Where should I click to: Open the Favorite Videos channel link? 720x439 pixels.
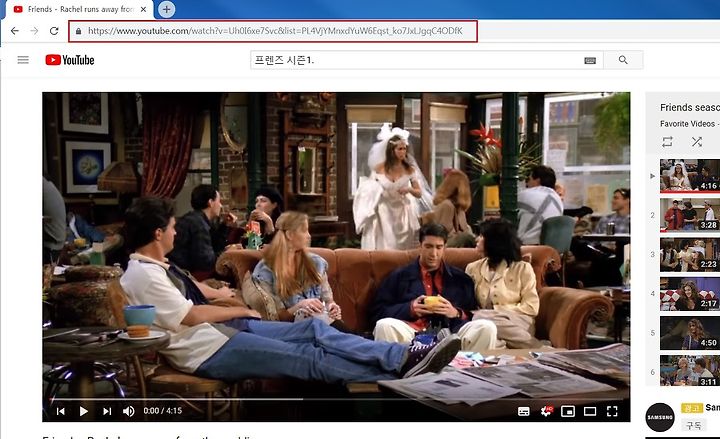point(687,124)
